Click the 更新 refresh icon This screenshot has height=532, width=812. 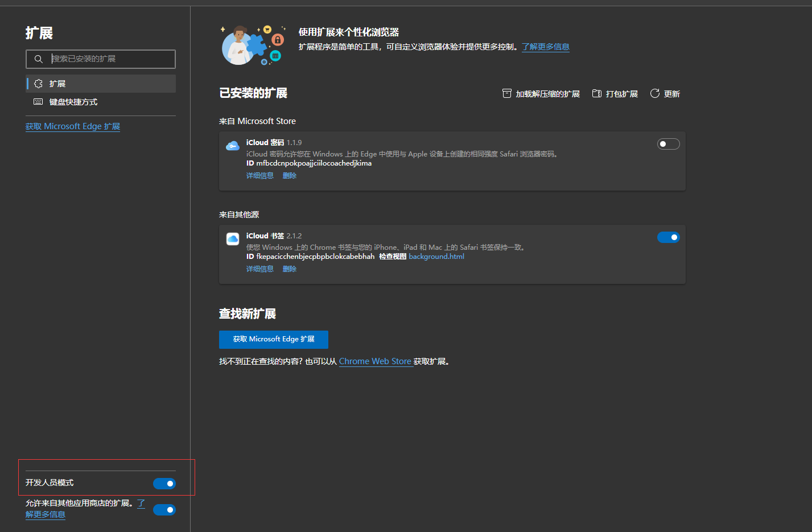655,93
